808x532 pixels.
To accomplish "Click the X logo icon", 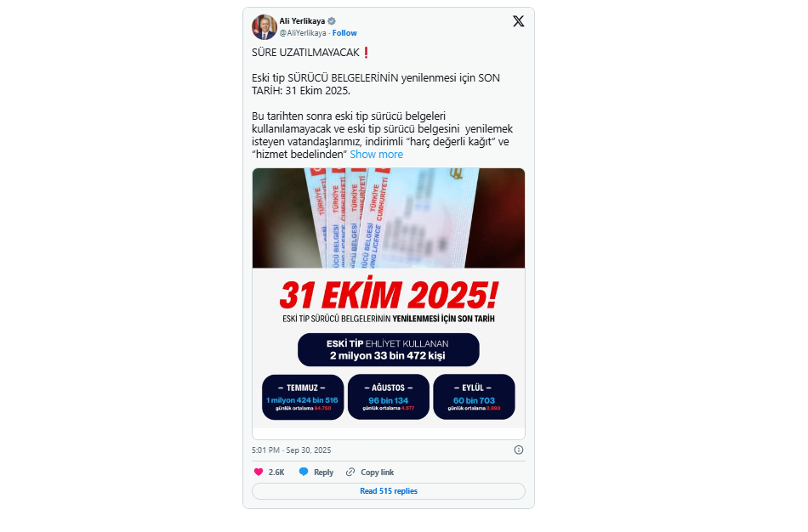I will click(x=519, y=21).
